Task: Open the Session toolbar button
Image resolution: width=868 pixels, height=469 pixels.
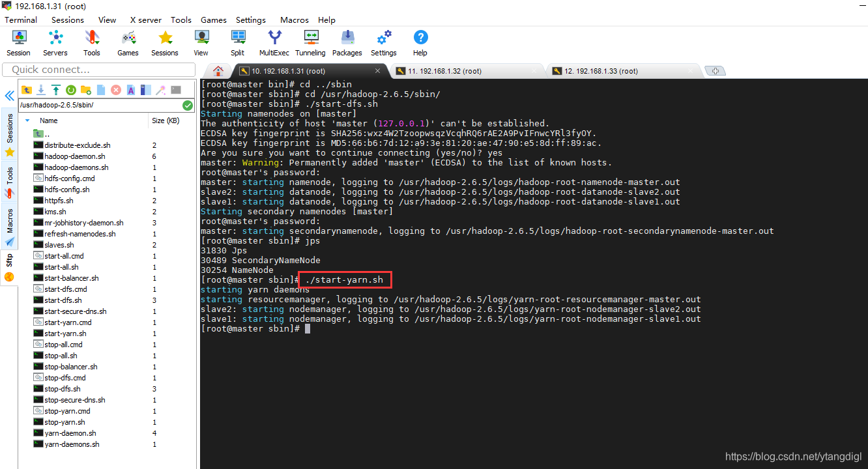Action: point(18,43)
